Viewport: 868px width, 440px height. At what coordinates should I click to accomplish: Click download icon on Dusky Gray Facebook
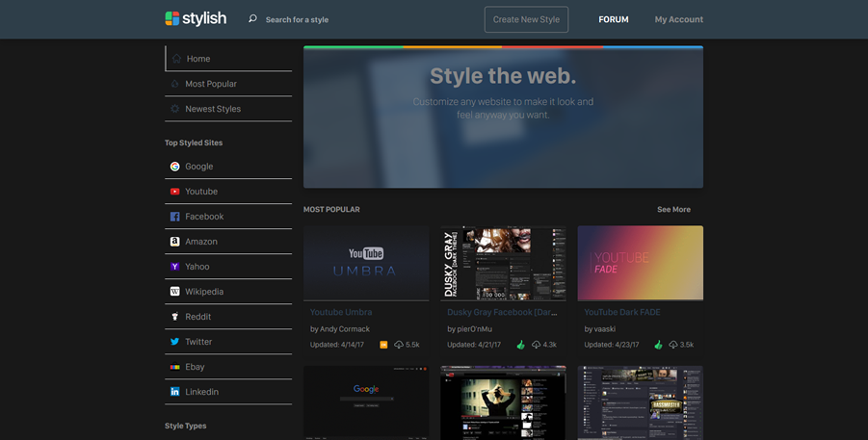536,345
